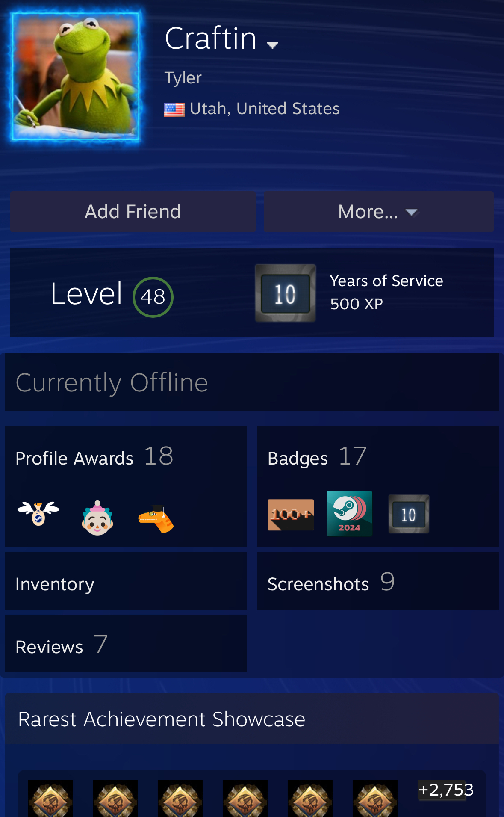Open the Rarest Achievement Showcase header
504x817 pixels.
[252, 719]
